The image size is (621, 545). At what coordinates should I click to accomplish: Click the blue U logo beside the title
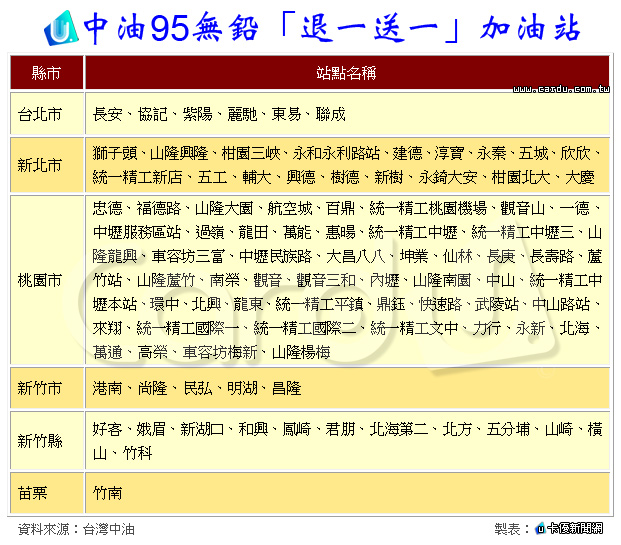click(61, 28)
